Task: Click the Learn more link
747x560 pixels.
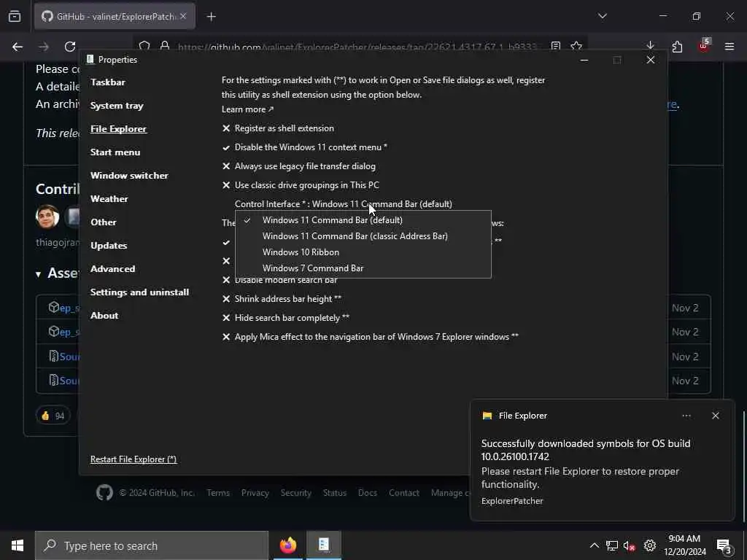Action: [248, 109]
